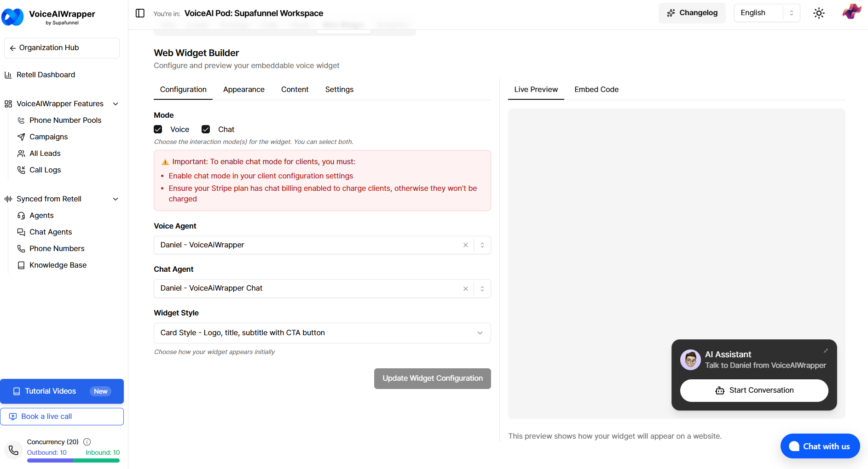This screenshot has width=868, height=469.
Task: Open the Campaigns page
Action: tap(48, 137)
